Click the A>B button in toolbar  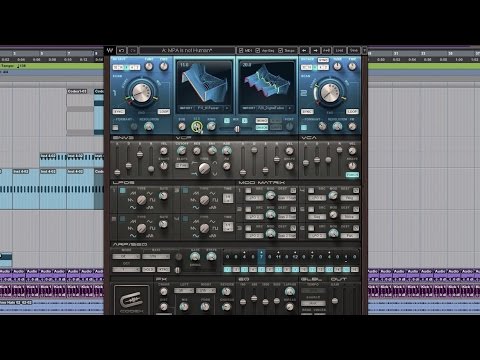(x=326, y=50)
